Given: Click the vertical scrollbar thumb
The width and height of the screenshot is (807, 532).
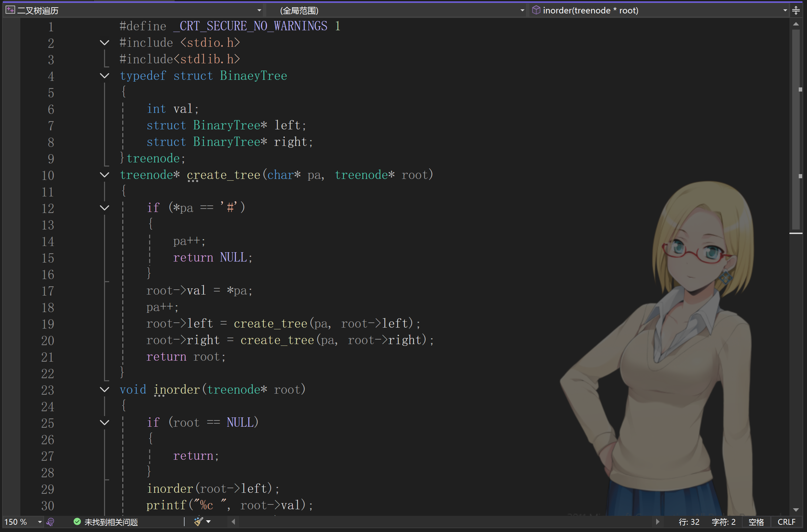Looking at the screenshot, I should [x=796, y=129].
